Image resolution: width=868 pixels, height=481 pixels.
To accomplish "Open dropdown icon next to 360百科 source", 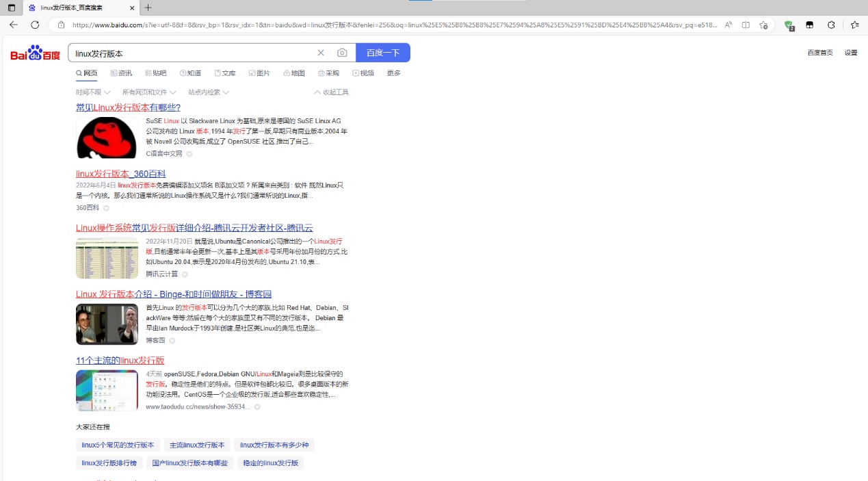I will (x=106, y=208).
